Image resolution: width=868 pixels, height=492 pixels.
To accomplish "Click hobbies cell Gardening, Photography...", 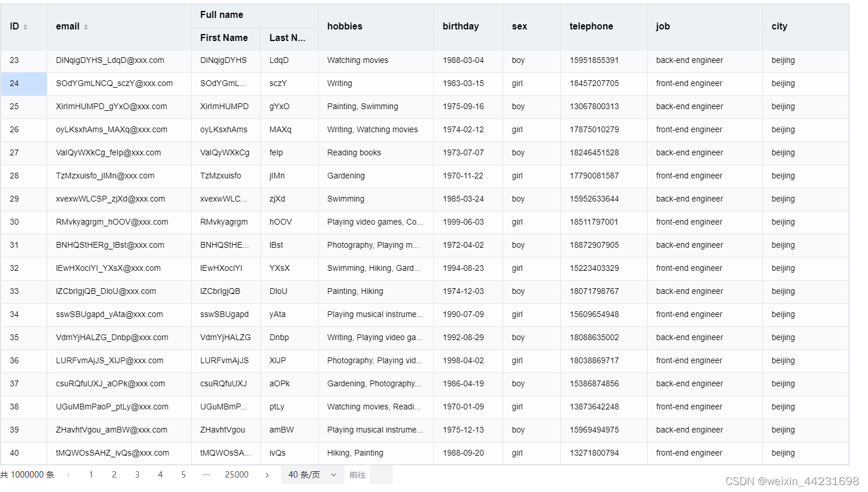I will 374,384.
